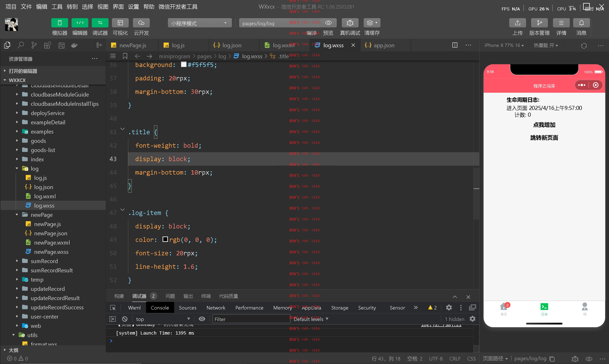609x364 pixels.
Task: Open the 详情 details panel
Action: pyautogui.click(x=561, y=23)
